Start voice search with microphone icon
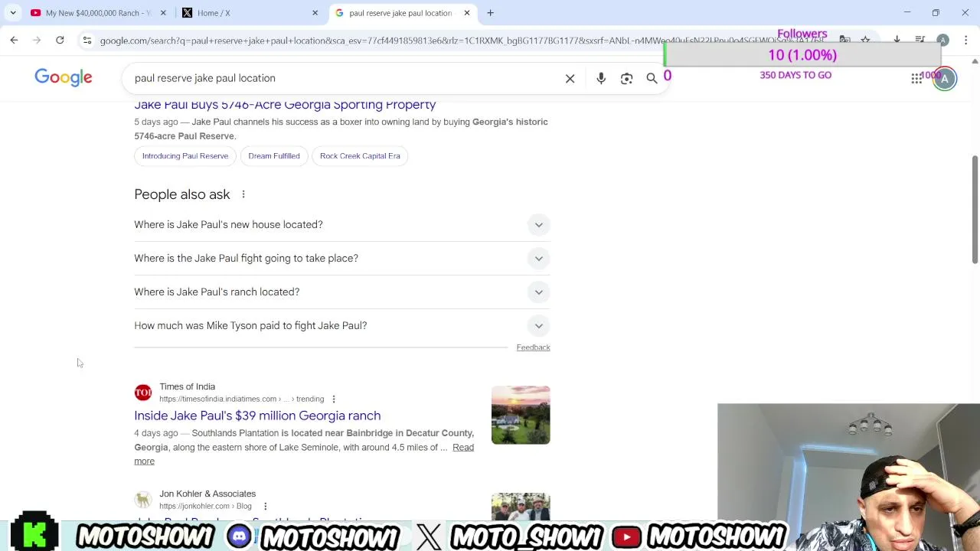Screen dimensions: 980x551 click(601, 78)
